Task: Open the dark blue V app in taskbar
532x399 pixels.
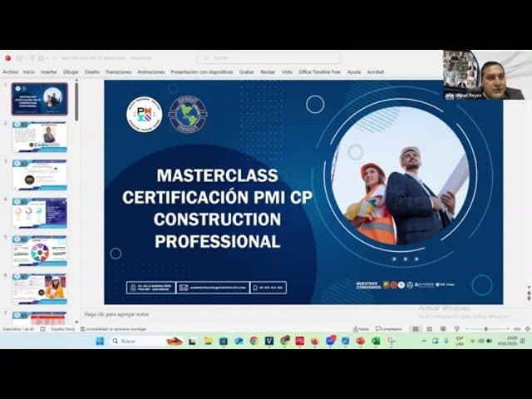Action: (x=269, y=341)
